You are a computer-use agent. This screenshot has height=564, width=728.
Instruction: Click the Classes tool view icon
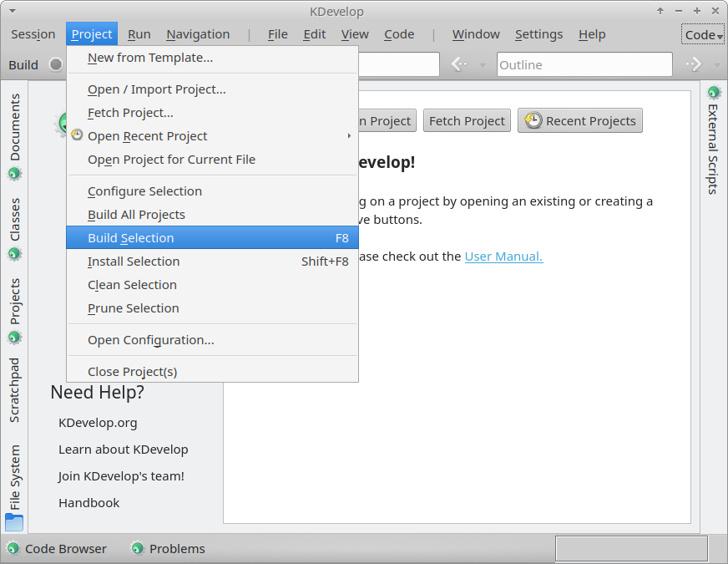click(x=14, y=254)
